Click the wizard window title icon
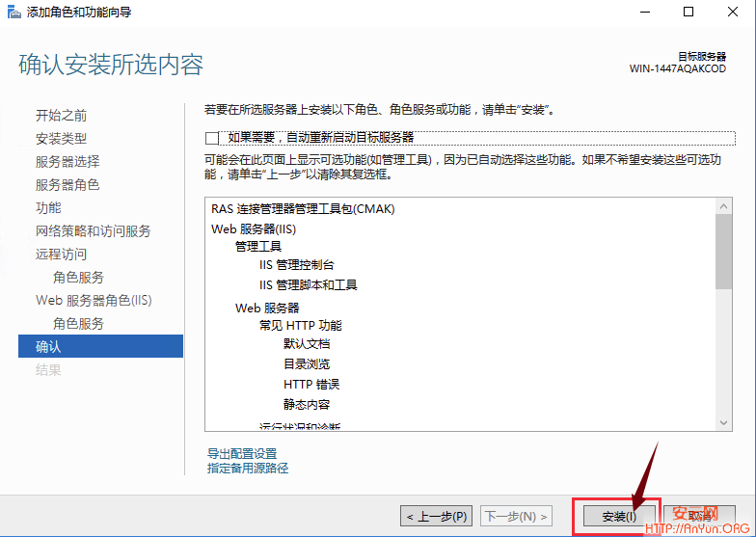Viewport: 756px width, 537px height. (14, 12)
